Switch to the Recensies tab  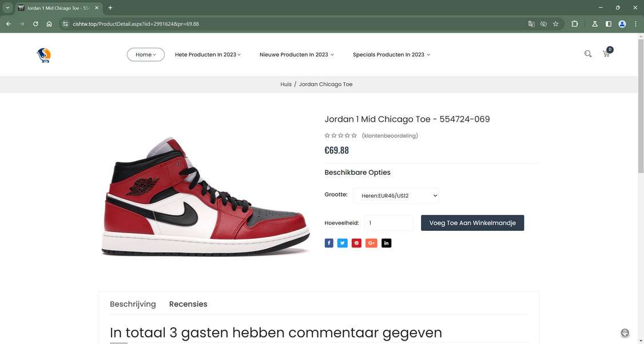click(188, 304)
